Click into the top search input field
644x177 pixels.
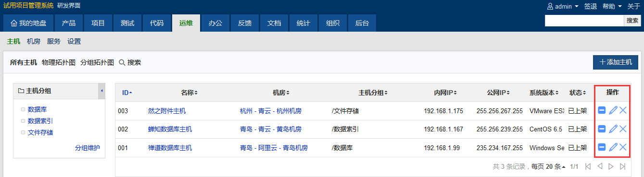point(584,21)
